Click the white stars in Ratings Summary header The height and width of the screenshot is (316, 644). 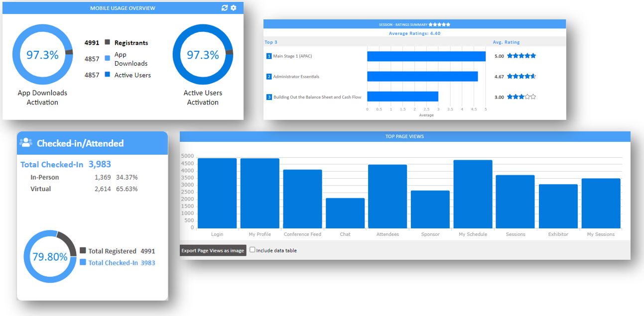point(439,24)
